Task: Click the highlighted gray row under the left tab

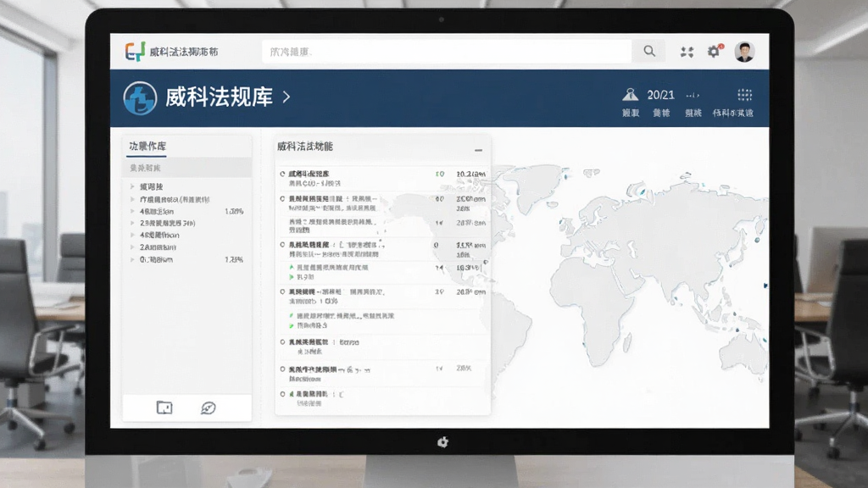Action: 187,168
